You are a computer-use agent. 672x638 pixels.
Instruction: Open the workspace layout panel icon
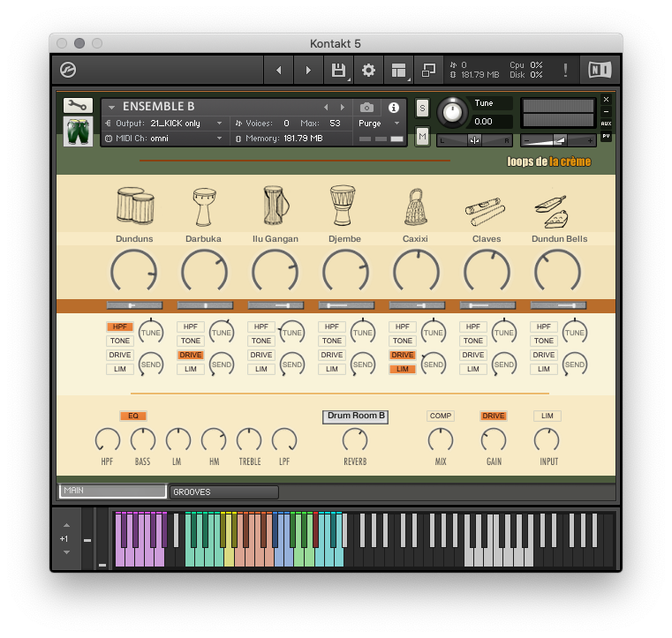(x=398, y=70)
